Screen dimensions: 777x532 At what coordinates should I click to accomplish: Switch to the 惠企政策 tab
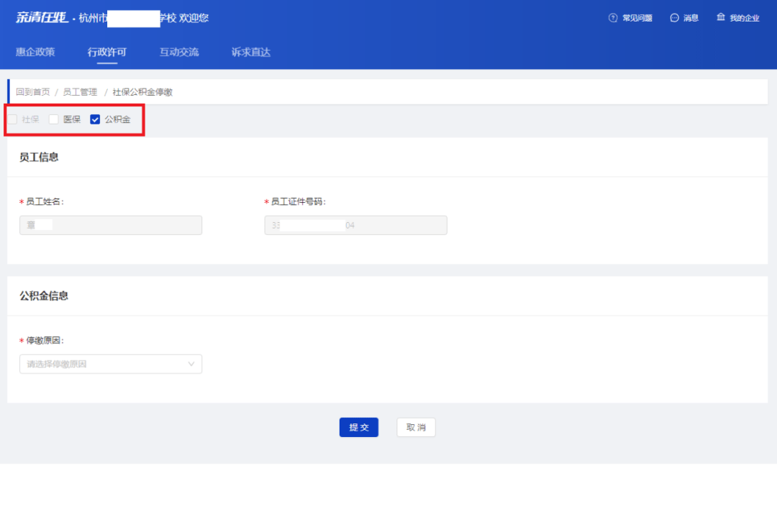pyautogui.click(x=35, y=52)
